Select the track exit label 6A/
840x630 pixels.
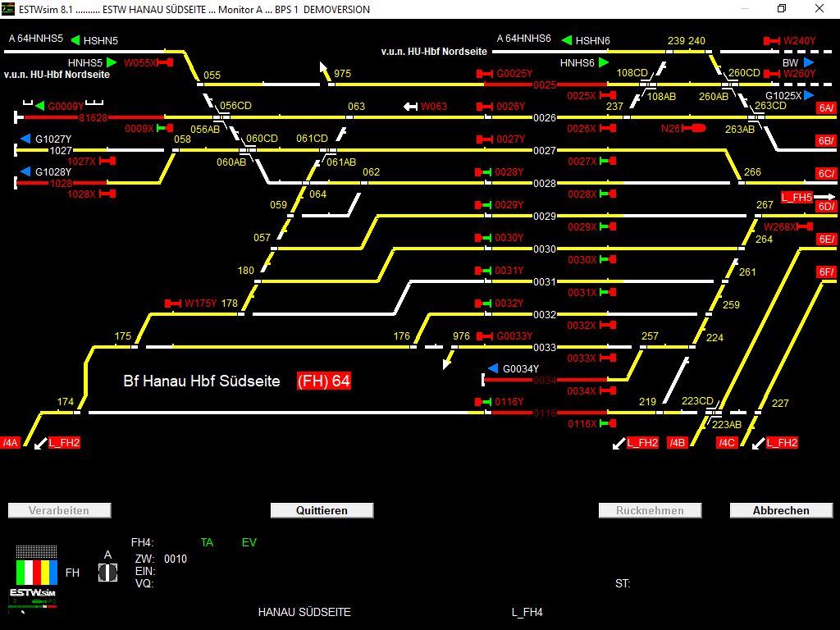click(826, 107)
